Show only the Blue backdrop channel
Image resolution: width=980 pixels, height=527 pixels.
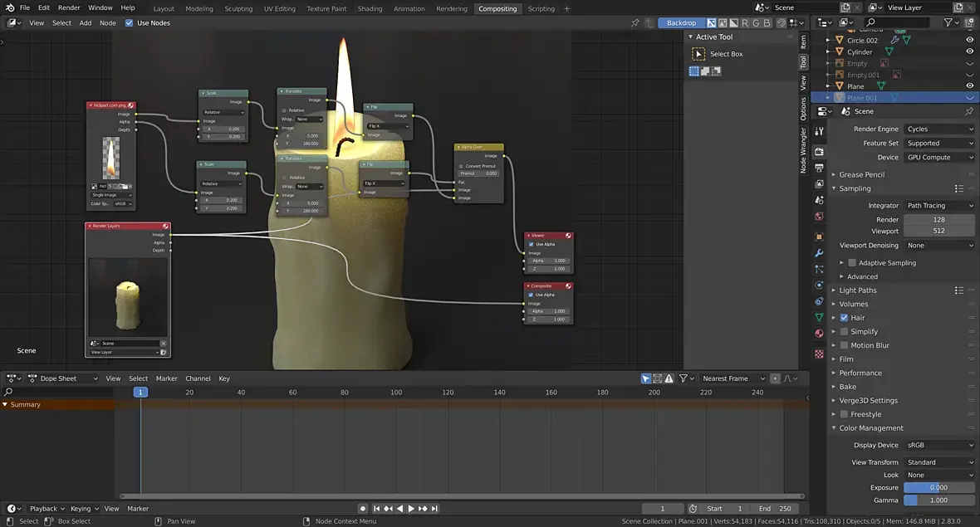[767, 23]
